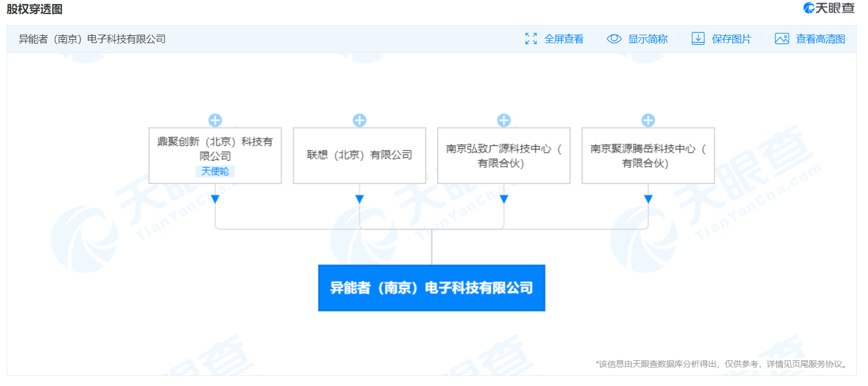Open 鼎聚创新（北京）科技有限公司 node

point(215,156)
